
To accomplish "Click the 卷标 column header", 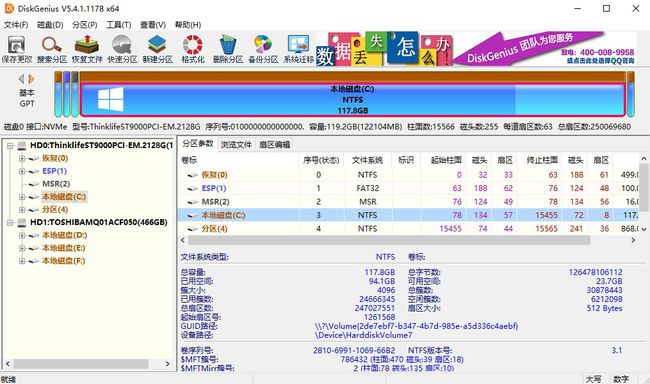I will tap(238, 160).
